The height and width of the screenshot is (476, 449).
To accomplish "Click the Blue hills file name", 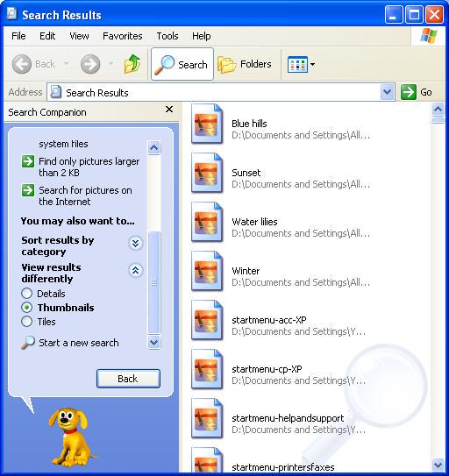I will (x=249, y=124).
